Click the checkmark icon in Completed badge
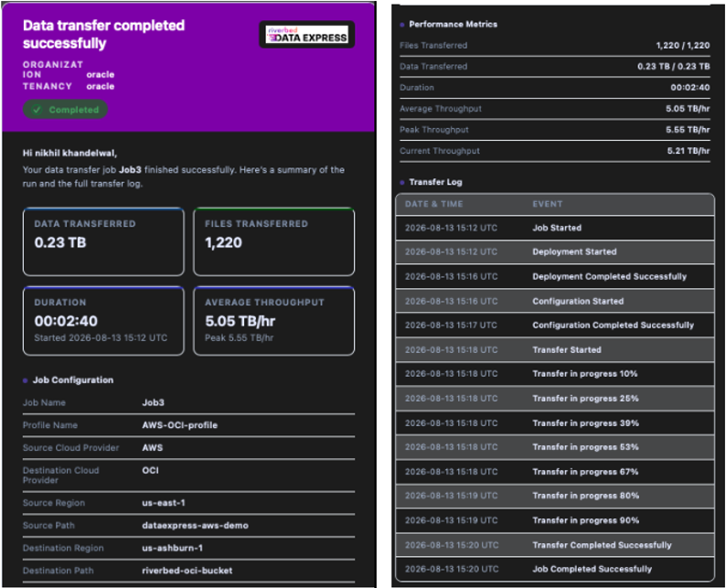 click(37, 110)
